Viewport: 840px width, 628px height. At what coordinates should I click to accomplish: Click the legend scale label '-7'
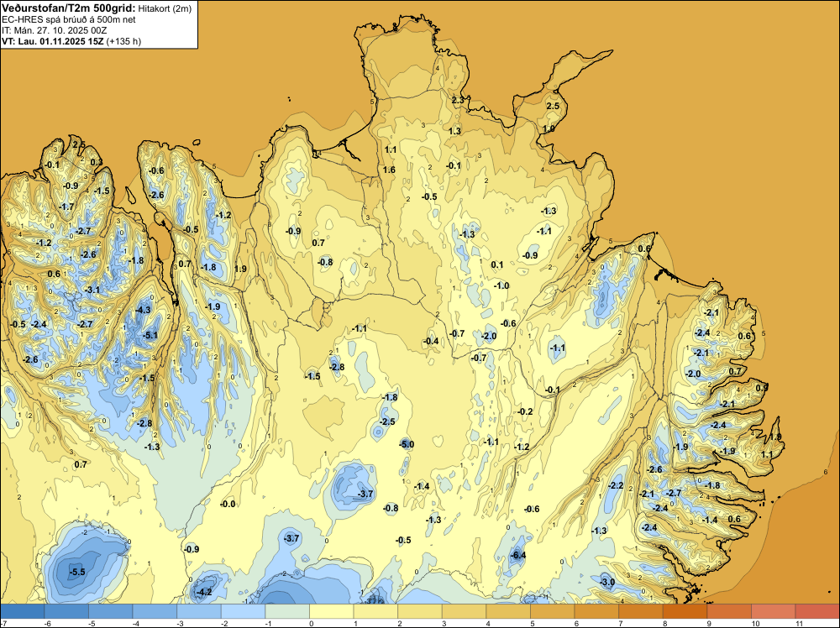[3, 623]
